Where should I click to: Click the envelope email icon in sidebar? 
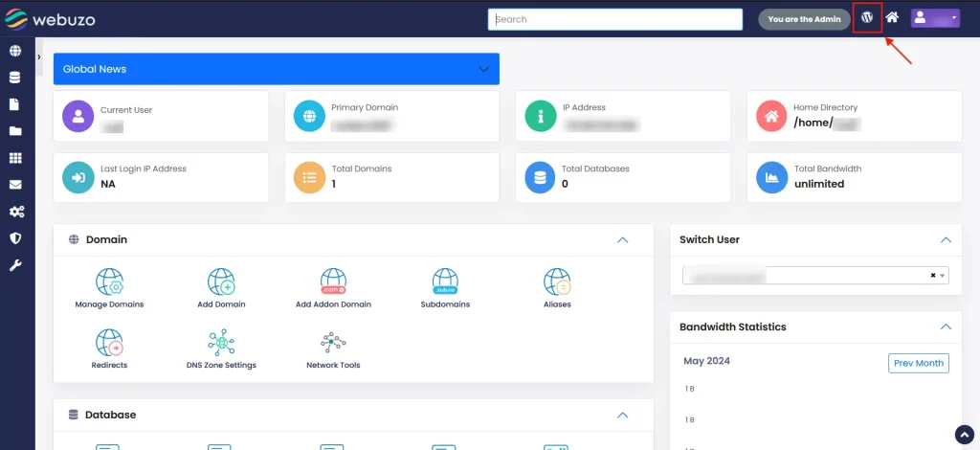(x=15, y=185)
